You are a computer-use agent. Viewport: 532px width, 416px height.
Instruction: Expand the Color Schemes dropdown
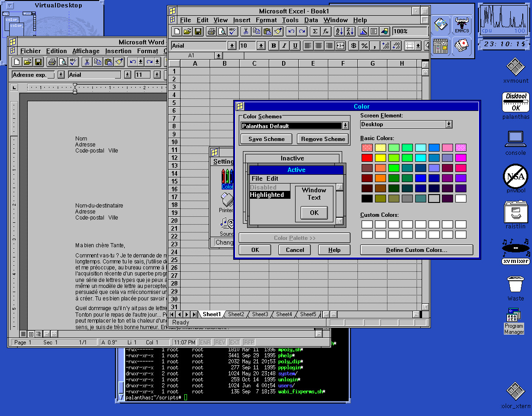345,126
